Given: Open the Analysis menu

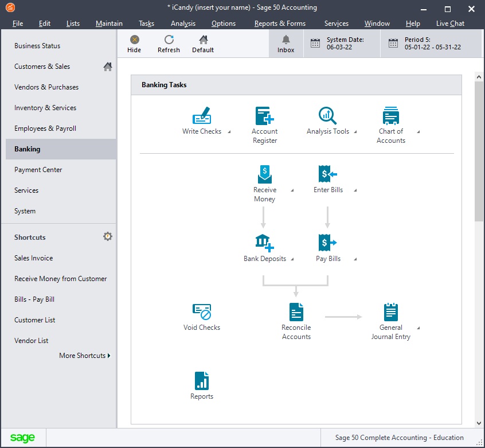Looking at the screenshot, I should tap(183, 24).
